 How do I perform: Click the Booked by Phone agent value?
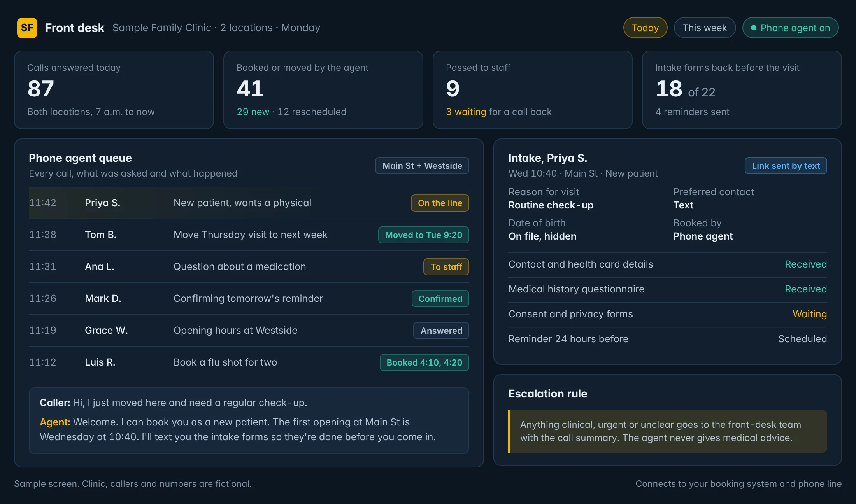click(703, 236)
